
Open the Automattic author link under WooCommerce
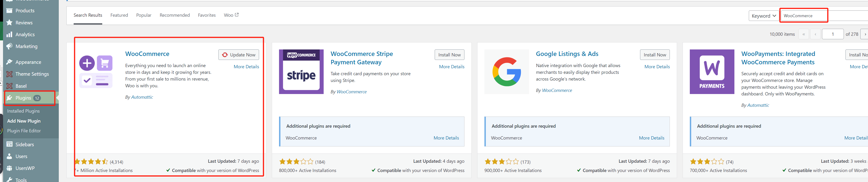(142, 97)
